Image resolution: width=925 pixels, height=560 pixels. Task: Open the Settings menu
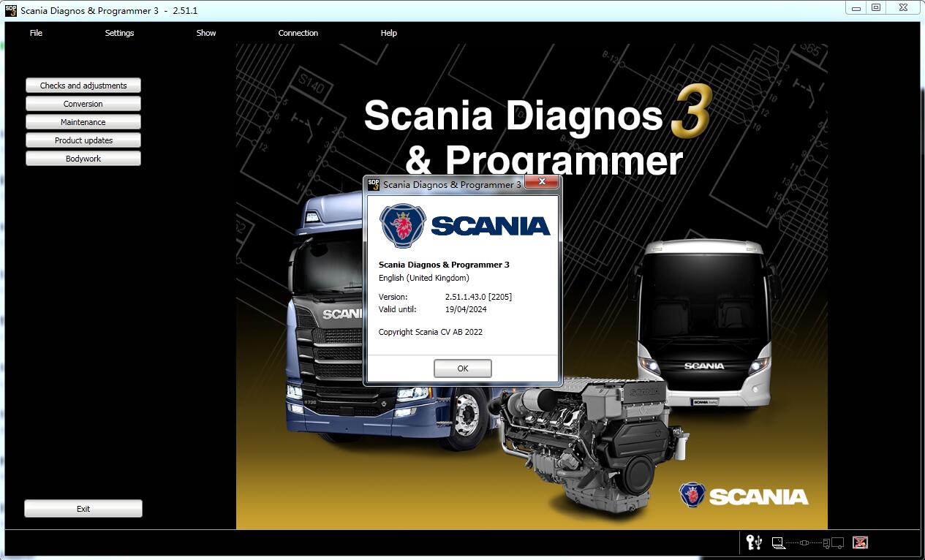pyautogui.click(x=119, y=33)
